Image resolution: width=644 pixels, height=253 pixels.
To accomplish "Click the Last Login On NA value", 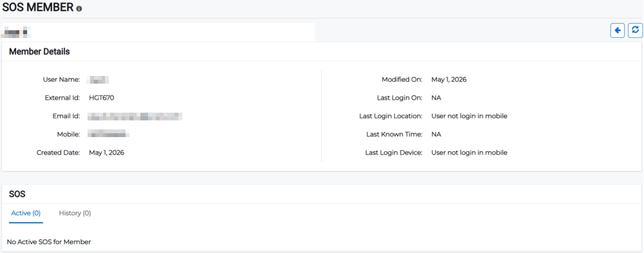I will tap(436, 98).
